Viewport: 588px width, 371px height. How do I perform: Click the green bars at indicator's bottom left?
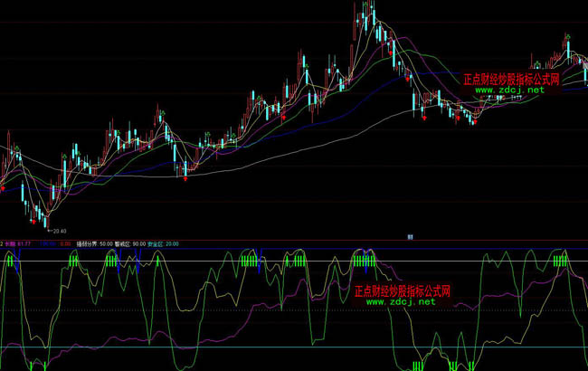37,366
